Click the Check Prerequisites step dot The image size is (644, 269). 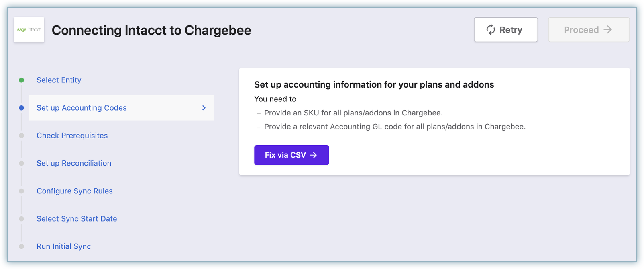click(x=22, y=136)
